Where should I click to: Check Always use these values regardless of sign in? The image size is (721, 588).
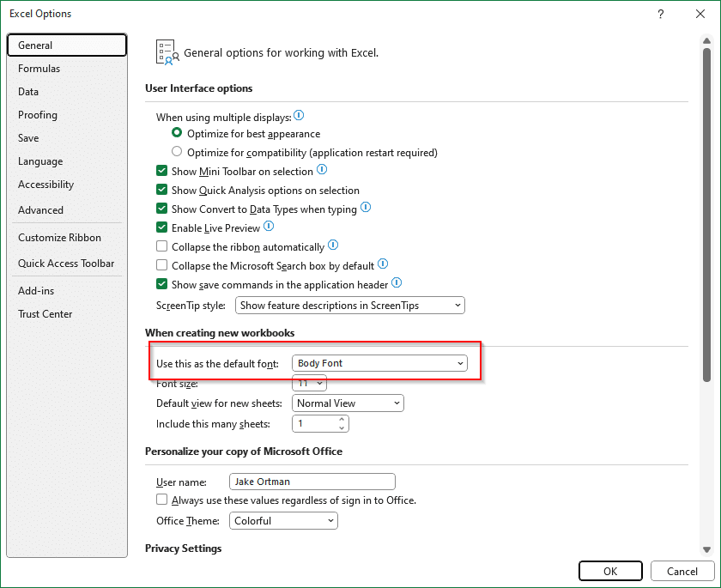point(162,500)
